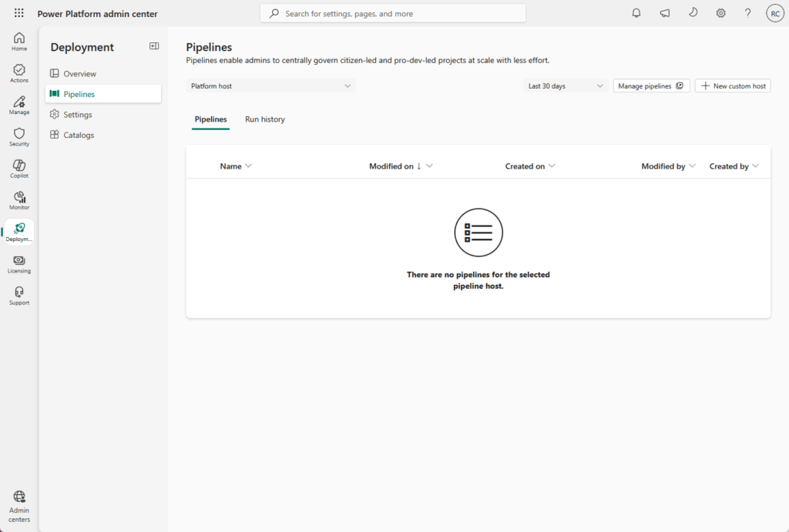Image resolution: width=789 pixels, height=532 pixels.
Task: Open Licensing in left rail
Action: pos(19,264)
